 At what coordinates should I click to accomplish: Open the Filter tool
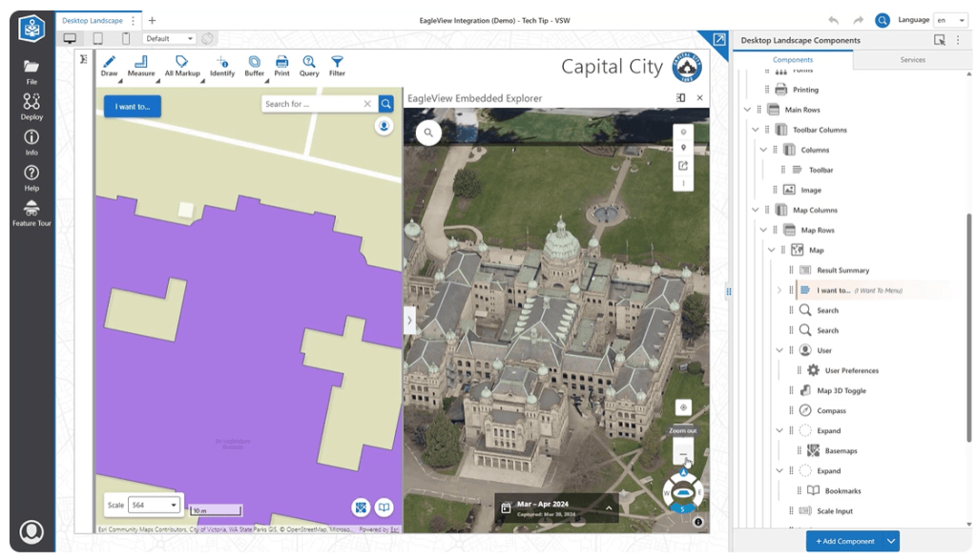[x=337, y=66]
